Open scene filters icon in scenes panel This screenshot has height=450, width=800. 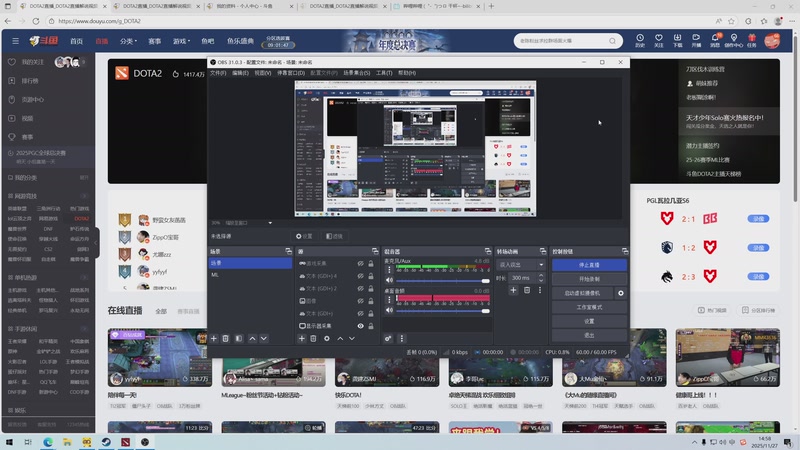pos(239,338)
